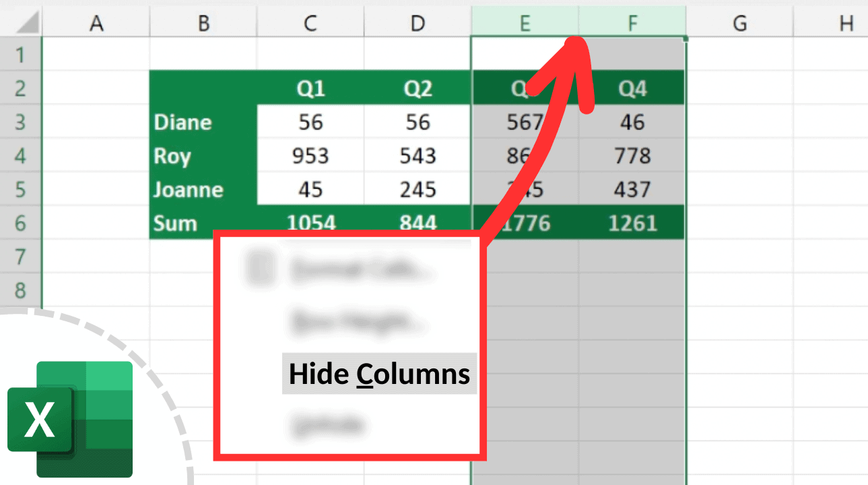Choose Hide Columns from the context menu
Screen dimensions: 868x485
coord(379,374)
